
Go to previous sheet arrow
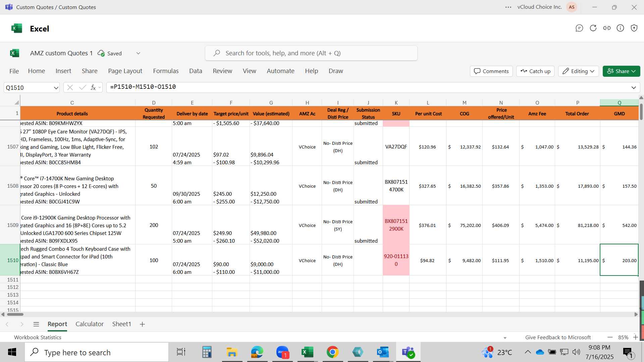(7, 324)
